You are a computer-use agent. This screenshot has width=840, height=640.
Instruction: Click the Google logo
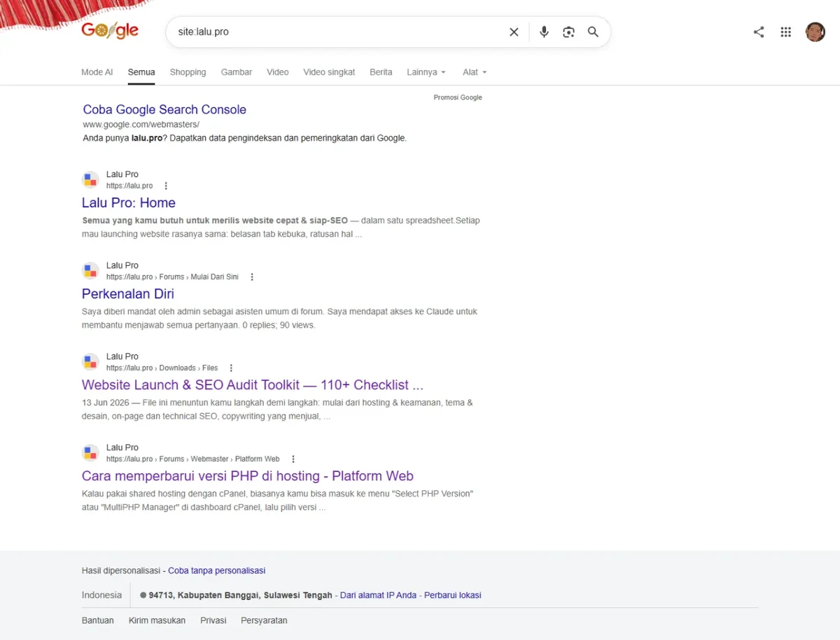point(110,31)
